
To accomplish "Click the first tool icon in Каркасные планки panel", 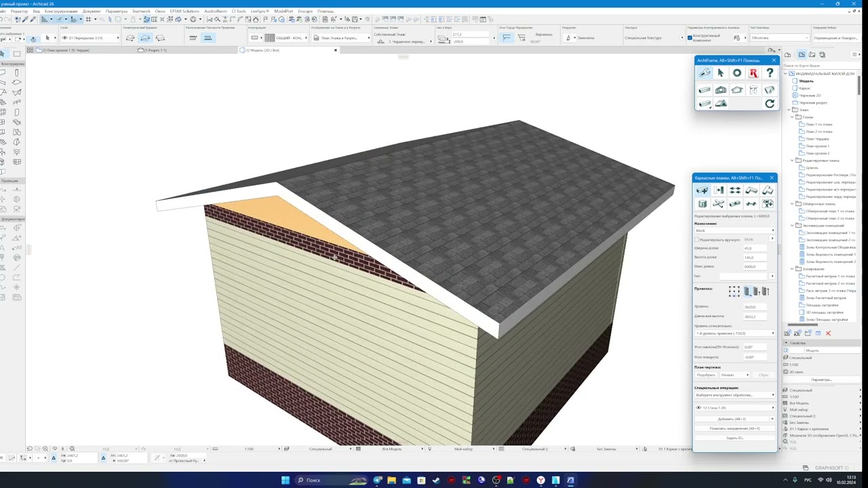I will [x=703, y=190].
